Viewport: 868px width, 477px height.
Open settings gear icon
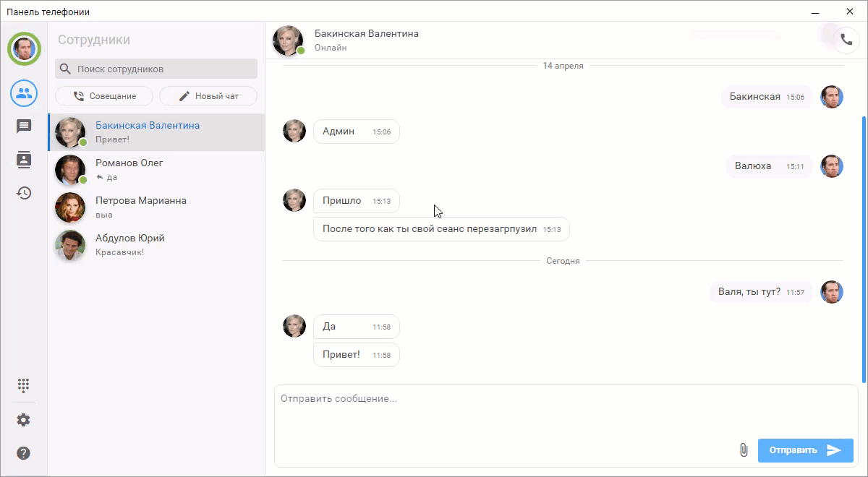coord(24,420)
